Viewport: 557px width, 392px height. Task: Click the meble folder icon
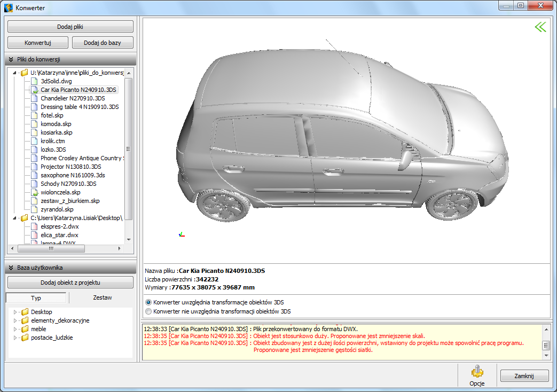(x=25, y=329)
